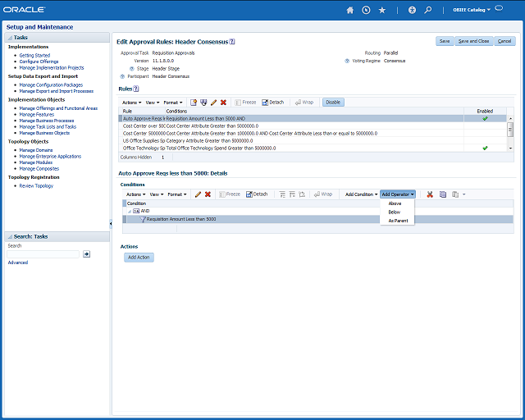Choose Below from Add Operator menu

[394, 212]
